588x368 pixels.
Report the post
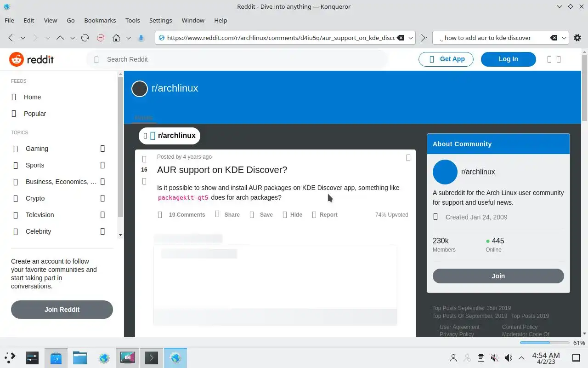coord(324,215)
